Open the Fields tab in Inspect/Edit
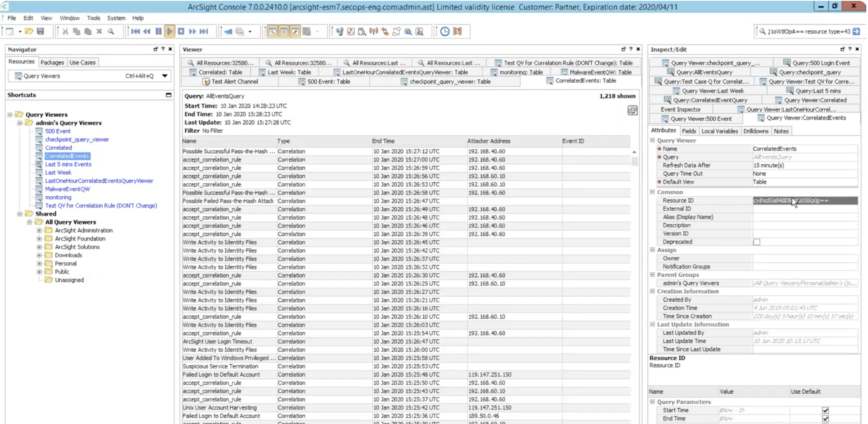This screenshot has width=868, height=424. 689,131
